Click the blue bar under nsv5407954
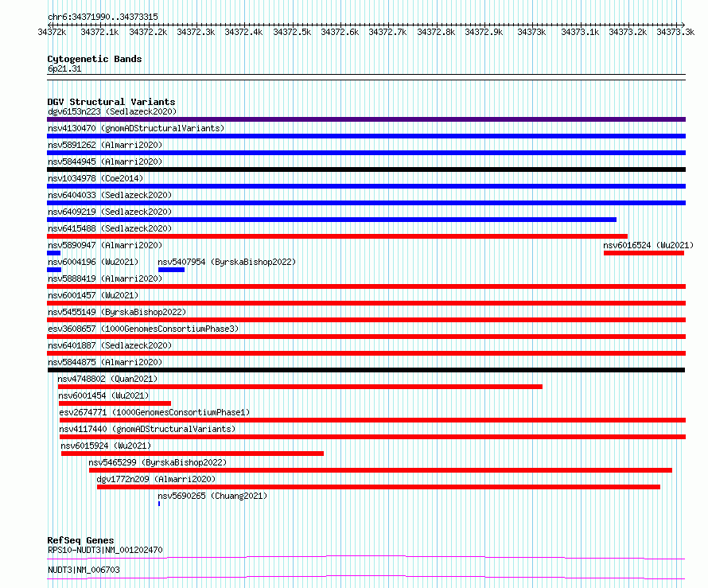708x588 pixels. [x=172, y=270]
